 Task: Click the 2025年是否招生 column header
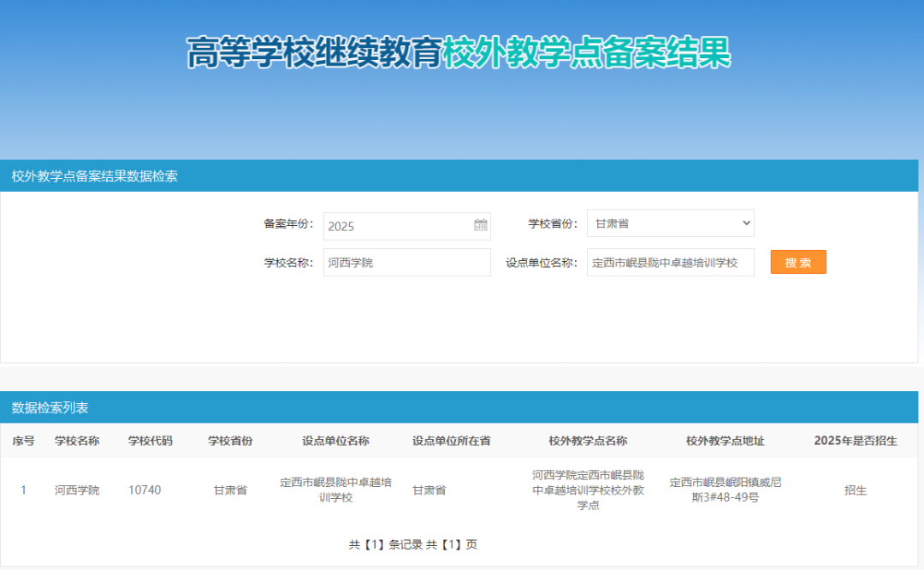pos(855,441)
